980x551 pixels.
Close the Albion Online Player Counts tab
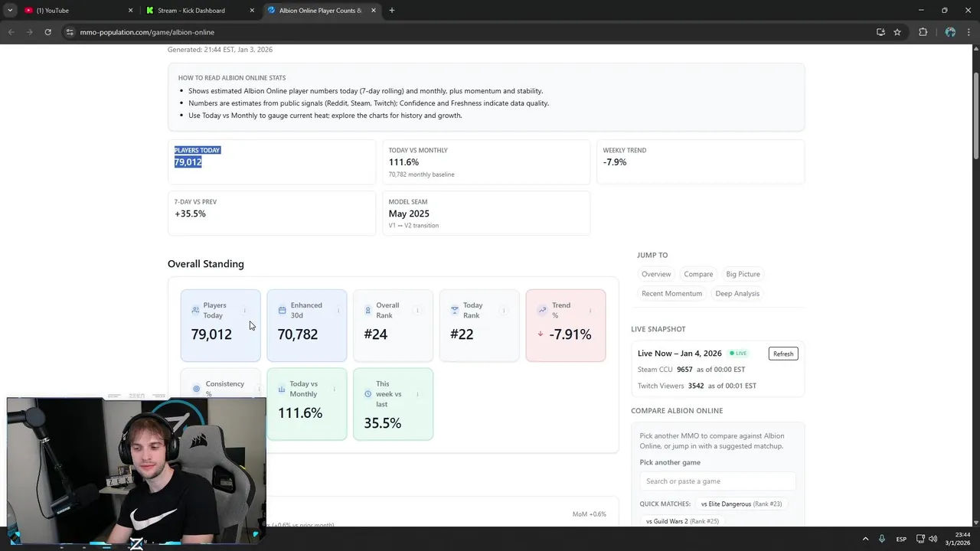[x=374, y=11]
